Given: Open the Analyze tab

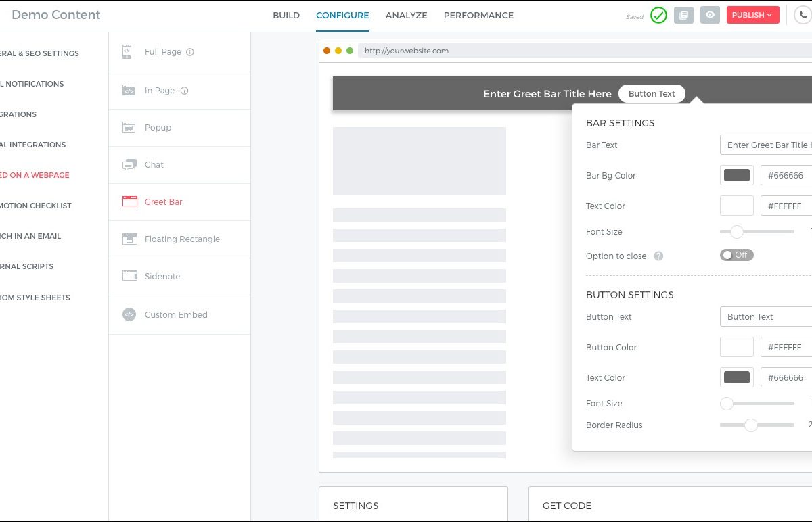Looking at the screenshot, I should point(406,16).
